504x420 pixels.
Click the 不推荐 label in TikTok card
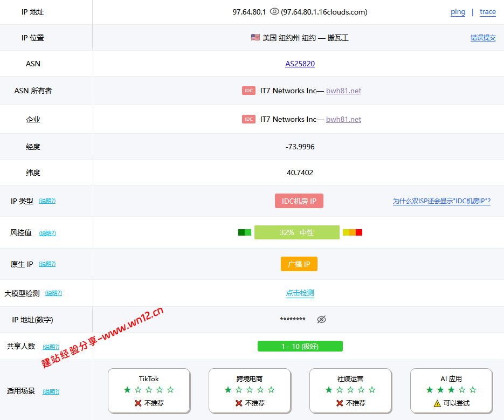154,403
